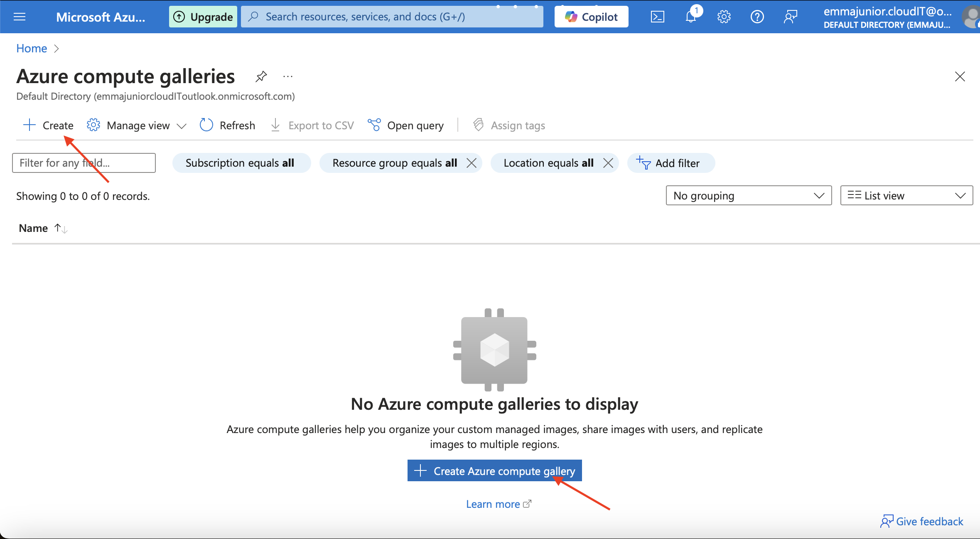Click the Assign tags tag icon
This screenshot has height=539, width=980.
[x=479, y=125]
